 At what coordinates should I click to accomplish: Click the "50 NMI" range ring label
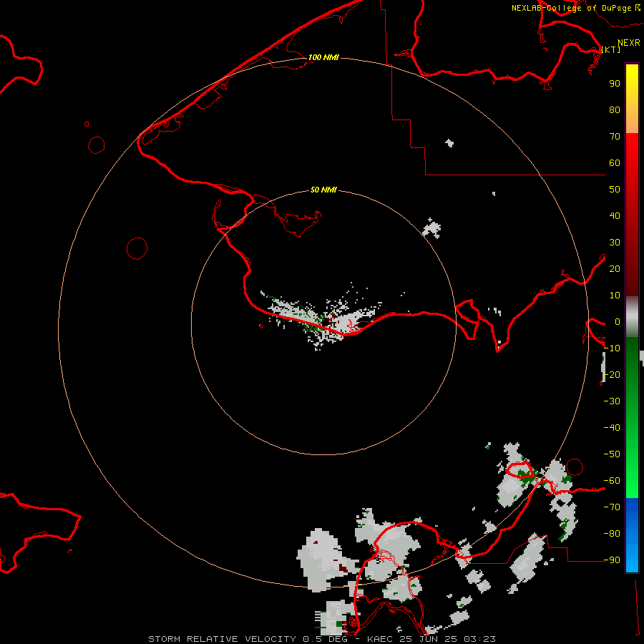pyautogui.click(x=323, y=190)
